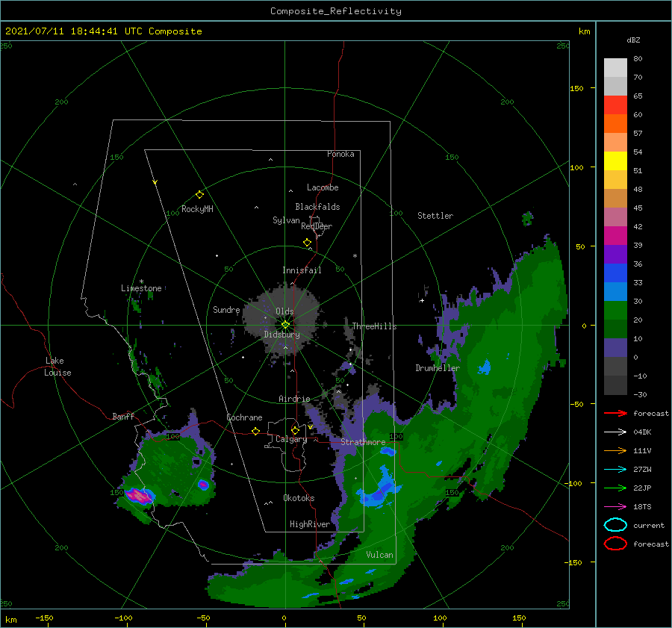The image size is (672, 628).
Task: Click the Airdrie town label
Action: point(294,399)
